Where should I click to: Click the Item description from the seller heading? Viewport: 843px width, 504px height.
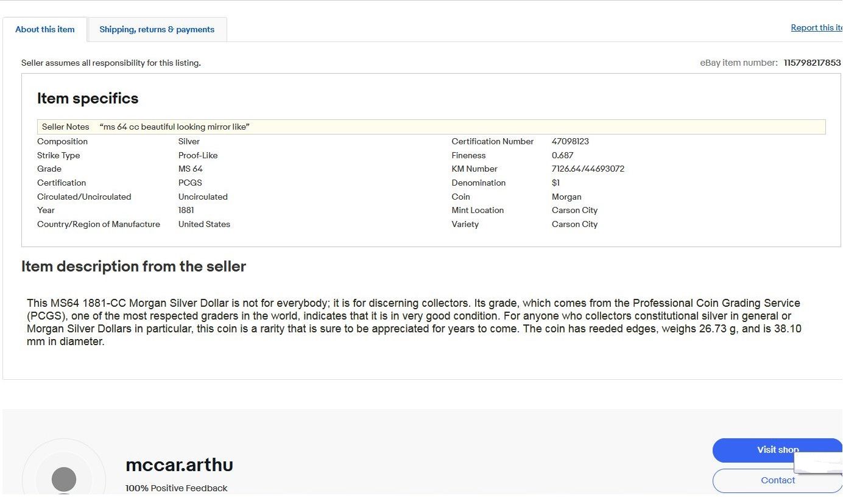tap(133, 267)
